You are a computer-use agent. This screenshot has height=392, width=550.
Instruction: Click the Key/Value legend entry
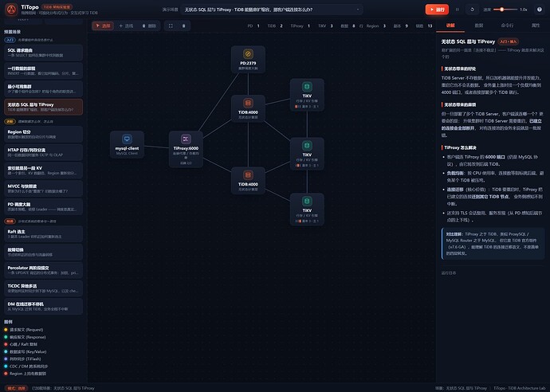click(x=26, y=351)
